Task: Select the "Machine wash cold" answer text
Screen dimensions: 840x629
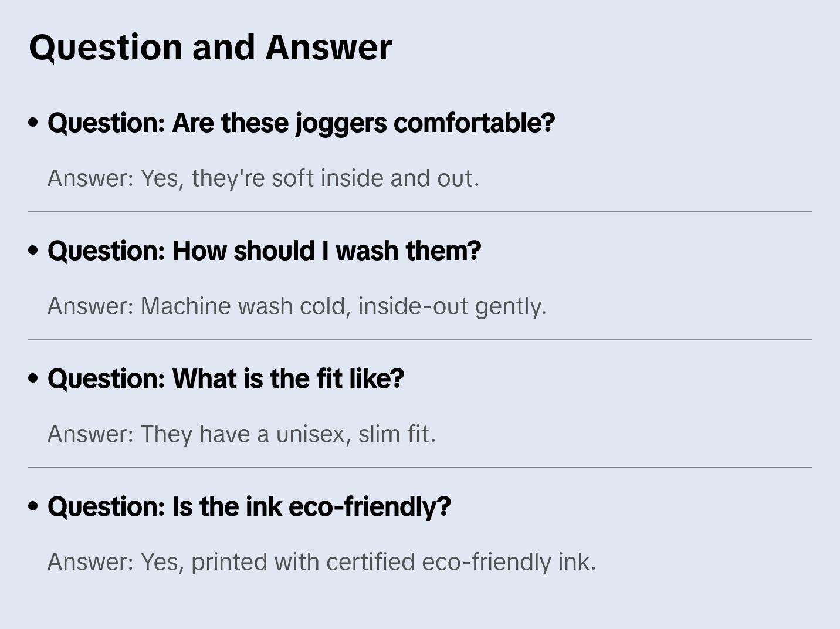Action: pos(297,306)
